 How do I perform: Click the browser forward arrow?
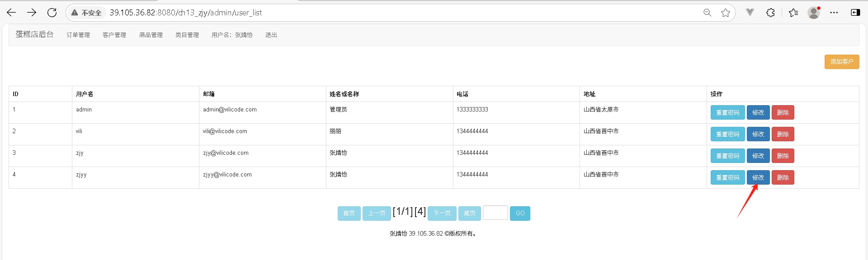(32, 13)
